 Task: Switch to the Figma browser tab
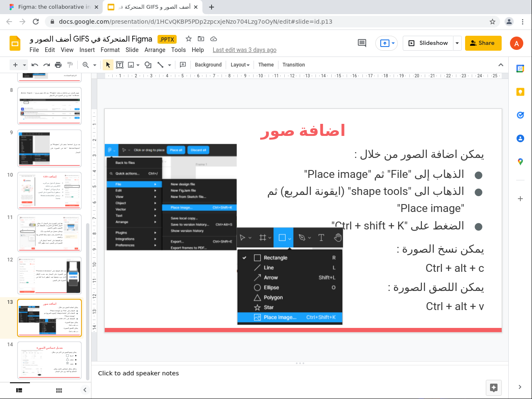[x=54, y=7]
